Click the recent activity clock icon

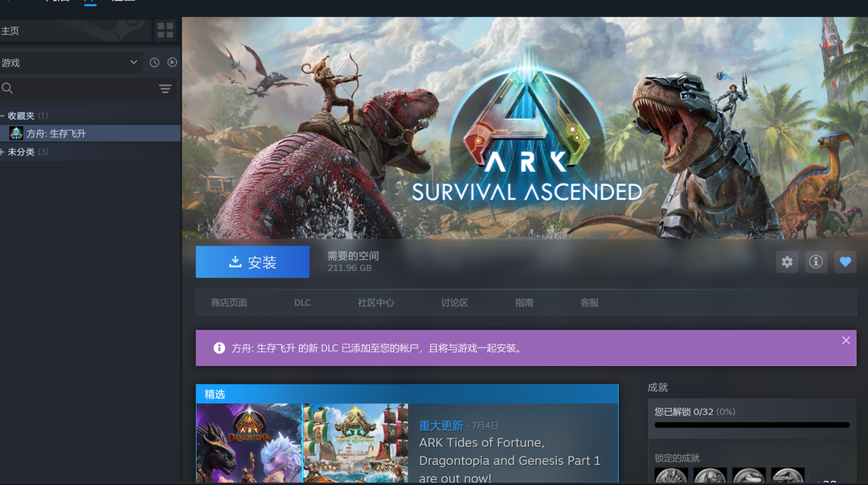154,63
